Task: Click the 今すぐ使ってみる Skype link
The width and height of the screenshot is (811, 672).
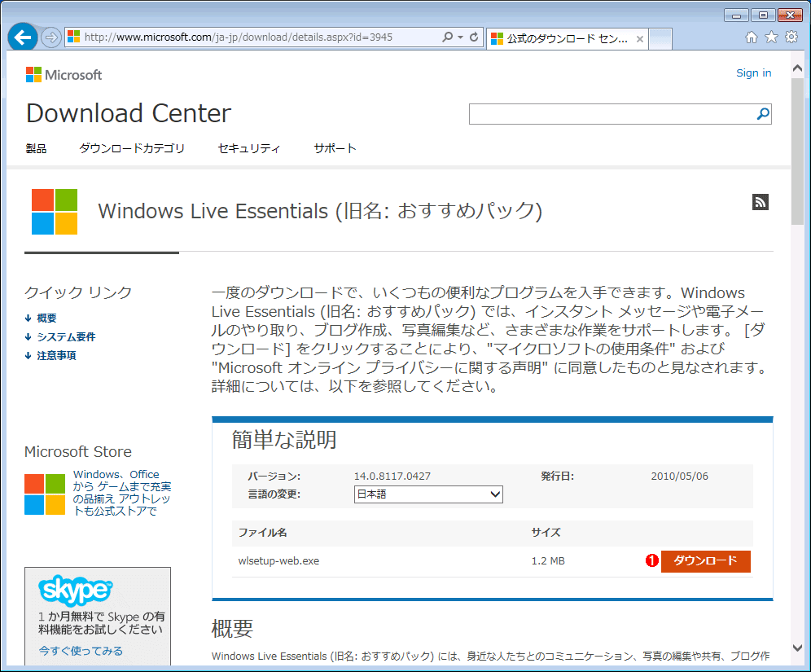Action: [x=81, y=650]
